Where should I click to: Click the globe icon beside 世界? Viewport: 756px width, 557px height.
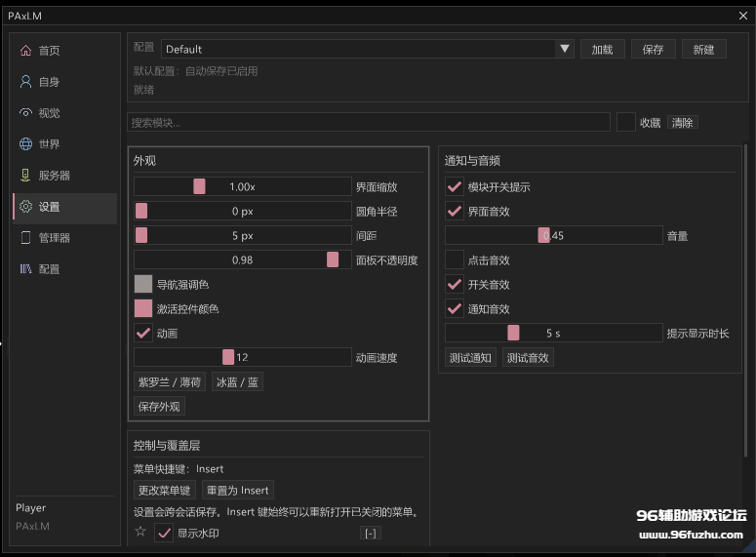25,143
